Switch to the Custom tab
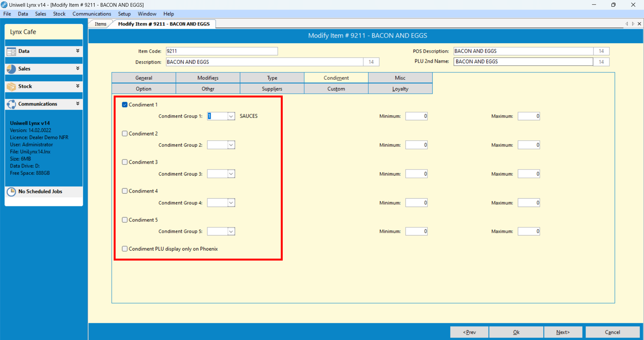Viewport: 644px width, 340px height. 336,89
